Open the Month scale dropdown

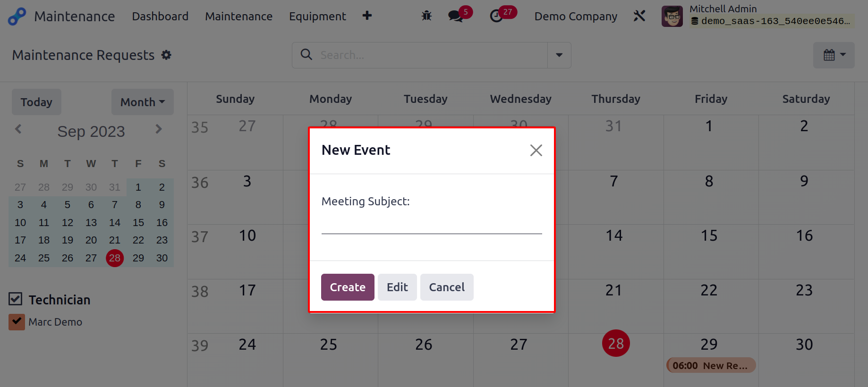(x=143, y=102)
